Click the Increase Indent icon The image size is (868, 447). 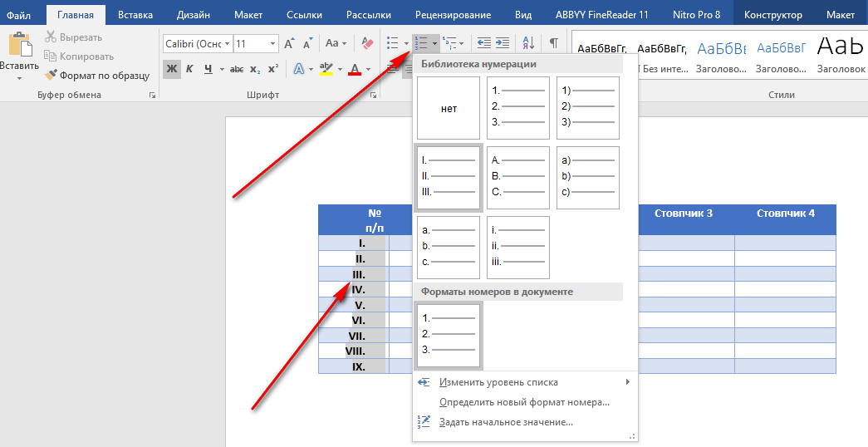pyautogui.click(x=503, y=43)
